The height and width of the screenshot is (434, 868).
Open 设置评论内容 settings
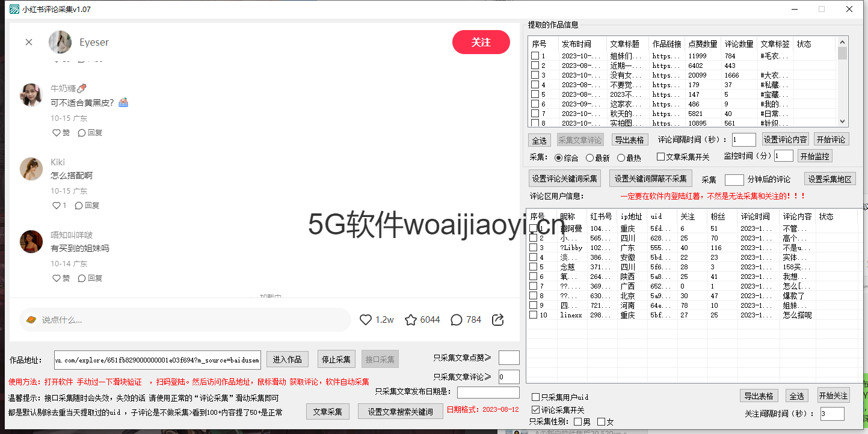(x=785, y=139)
